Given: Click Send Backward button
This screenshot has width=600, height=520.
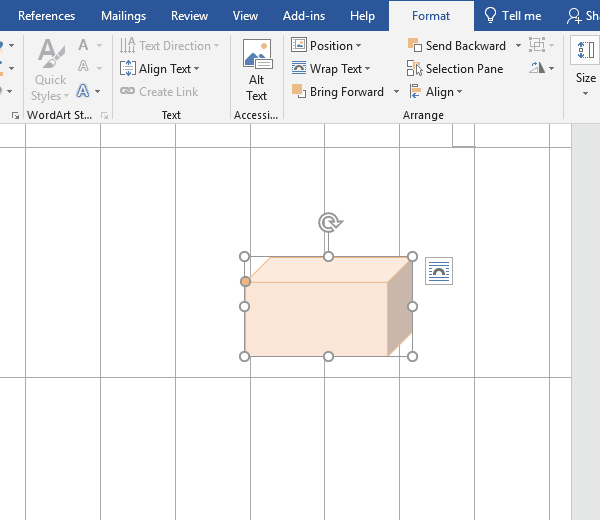Looking at the screenshot, I should click(457, 46).
